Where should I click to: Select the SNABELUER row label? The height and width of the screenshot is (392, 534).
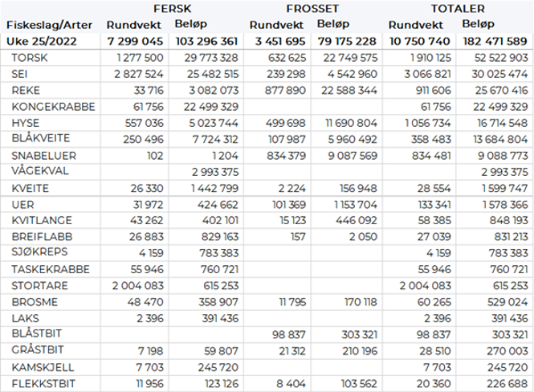pyautogui.click(x=44, y=155)
